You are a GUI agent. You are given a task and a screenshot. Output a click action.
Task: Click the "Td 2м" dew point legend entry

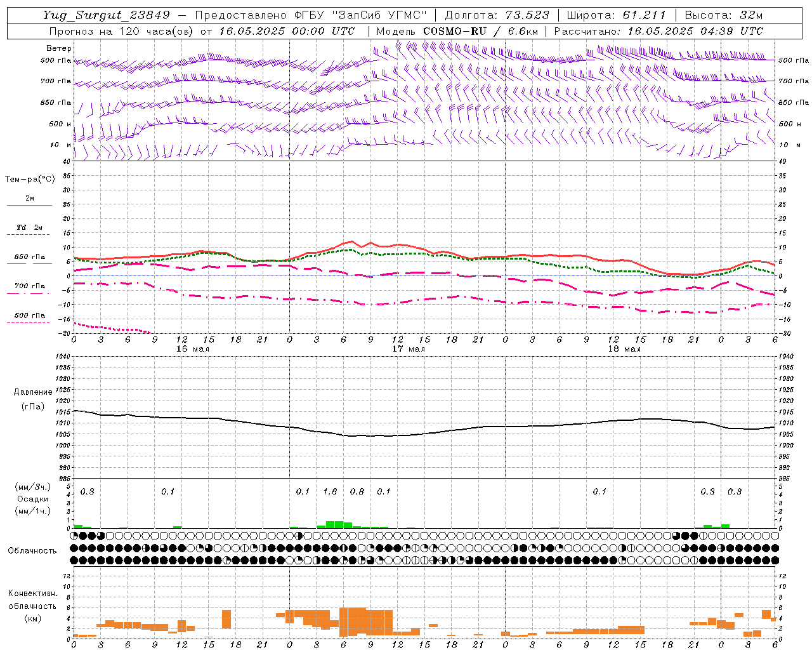pos(30,227)
